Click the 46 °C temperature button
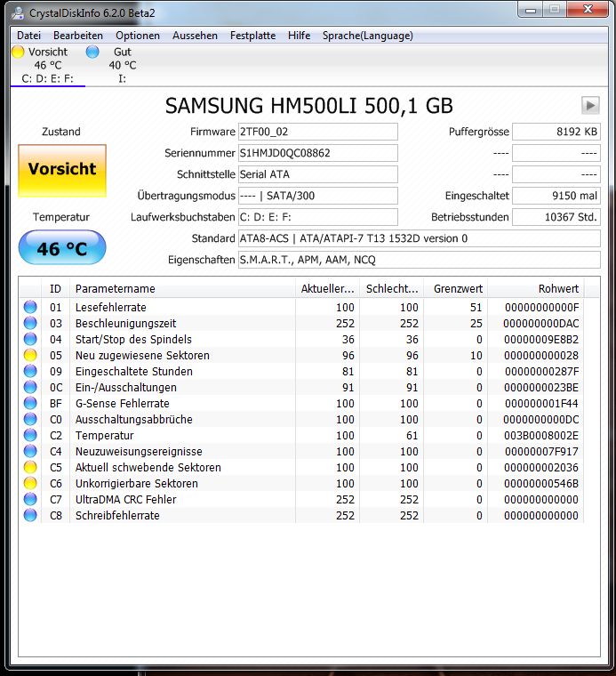The width and height of the screenshot is (616, 676). (62, 247)
